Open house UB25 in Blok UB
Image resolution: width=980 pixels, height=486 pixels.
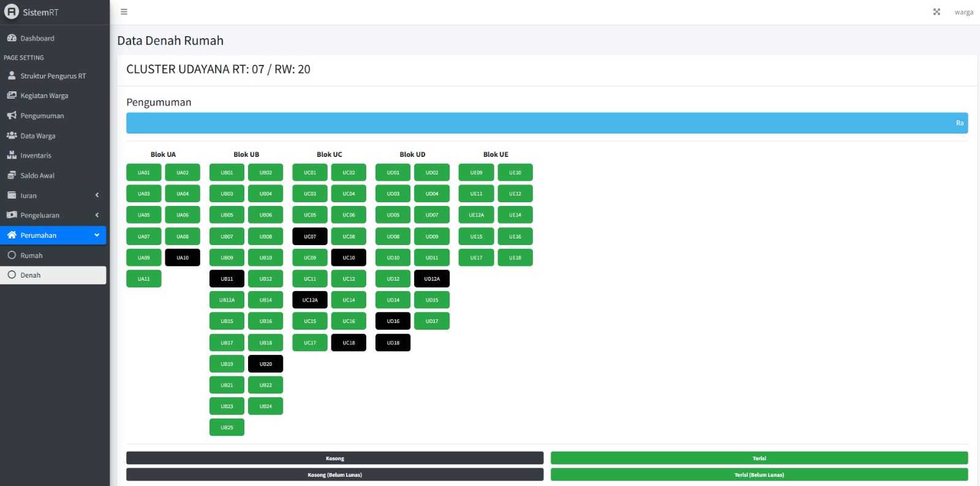227,428
